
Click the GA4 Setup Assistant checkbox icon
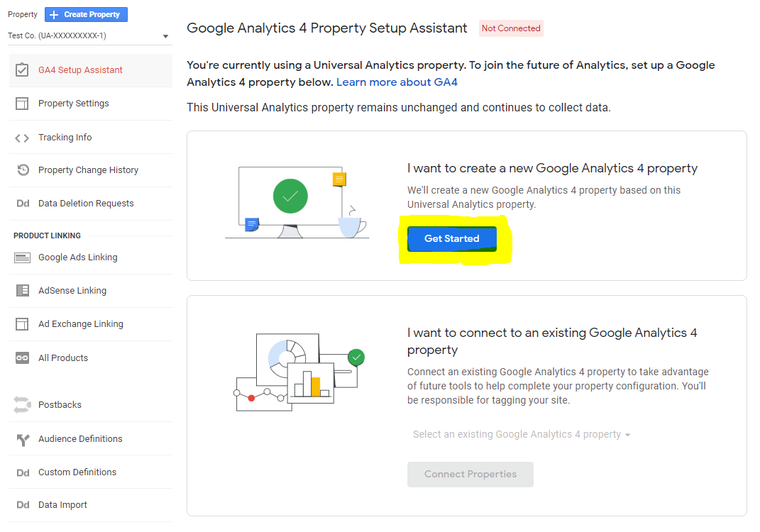[22, 70]
